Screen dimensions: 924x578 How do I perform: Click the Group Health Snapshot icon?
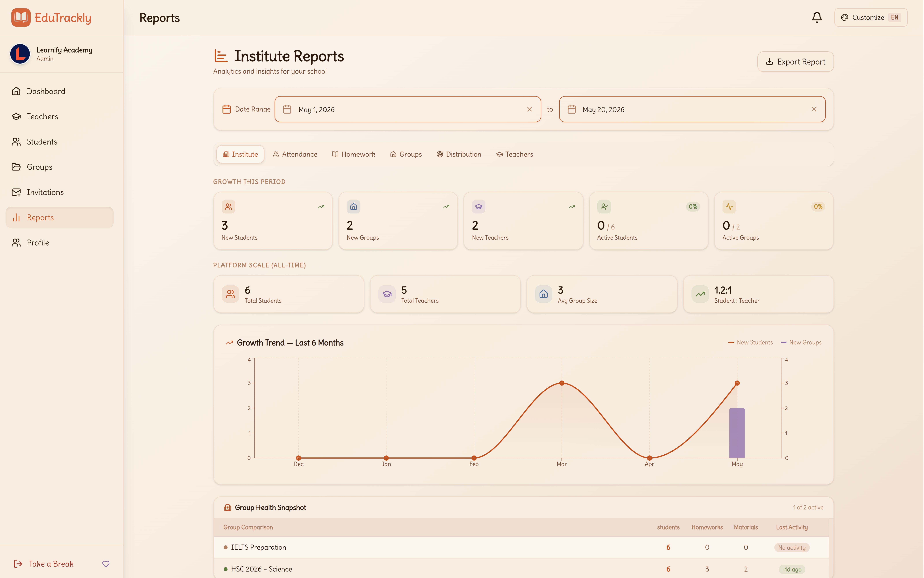coord(228,508)
